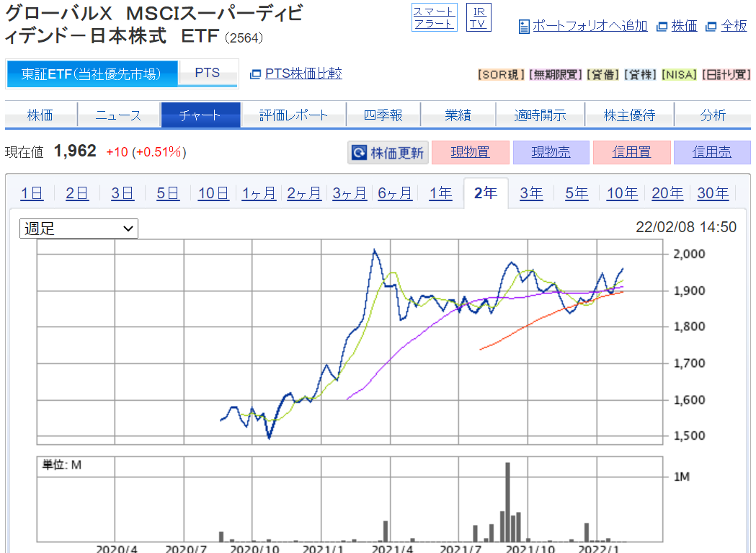Viewport: 756px width, 553px height.
Task: Select the チャート tab
Action: (200, 115)
